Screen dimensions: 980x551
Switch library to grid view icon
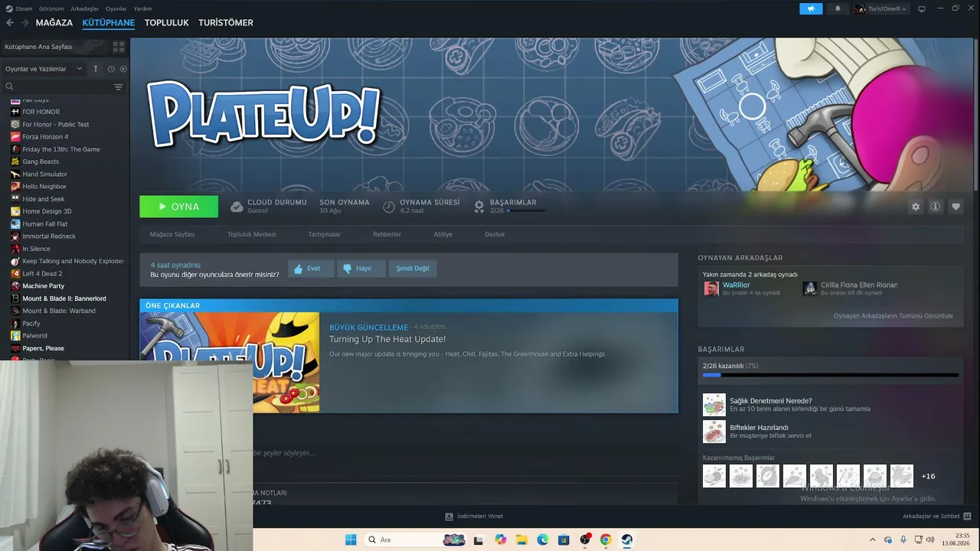click(x=119, y=47)
